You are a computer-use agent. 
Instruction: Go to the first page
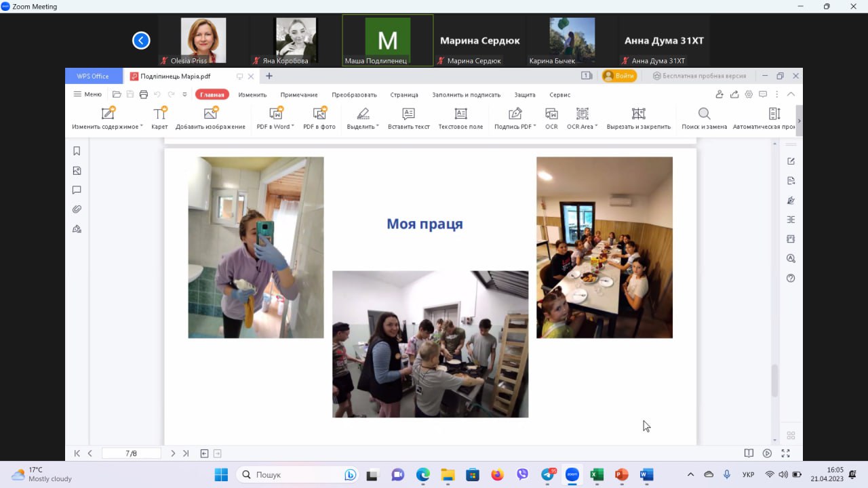(x=77, y=453)
